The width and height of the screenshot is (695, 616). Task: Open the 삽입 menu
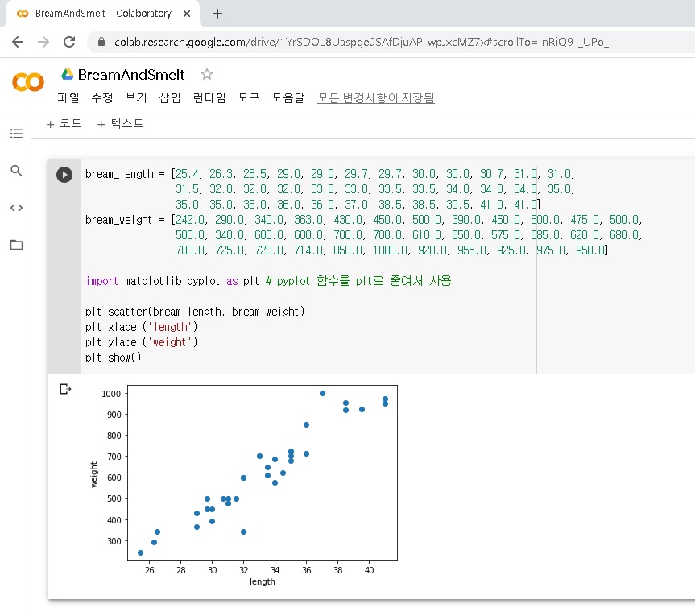(x=170, y=97)
